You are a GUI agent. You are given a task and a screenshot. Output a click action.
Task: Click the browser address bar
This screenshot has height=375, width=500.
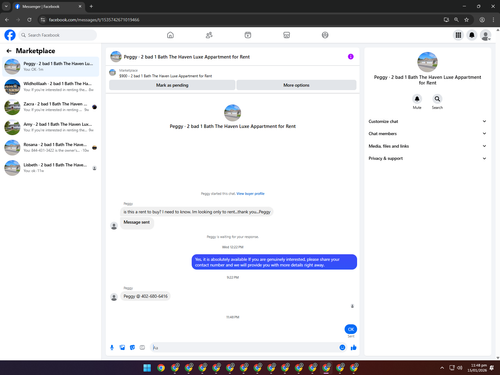click(240, 20)
